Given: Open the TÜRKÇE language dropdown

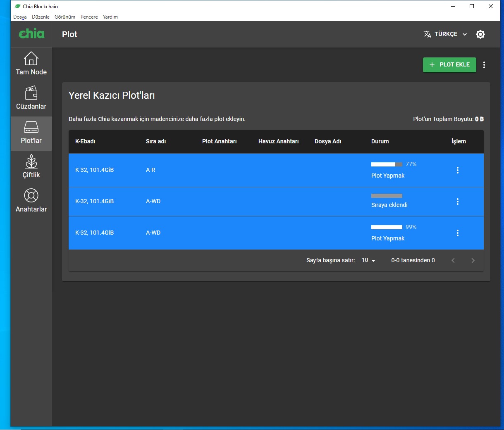Looking at the screenshot, I should pyautogui.click(x=445, y=34).
